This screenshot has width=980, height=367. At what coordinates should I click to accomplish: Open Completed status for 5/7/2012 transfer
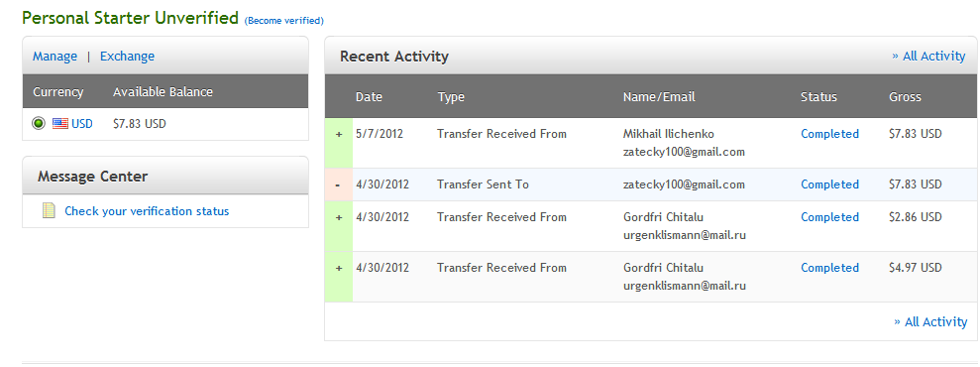[x=830, y=134]
